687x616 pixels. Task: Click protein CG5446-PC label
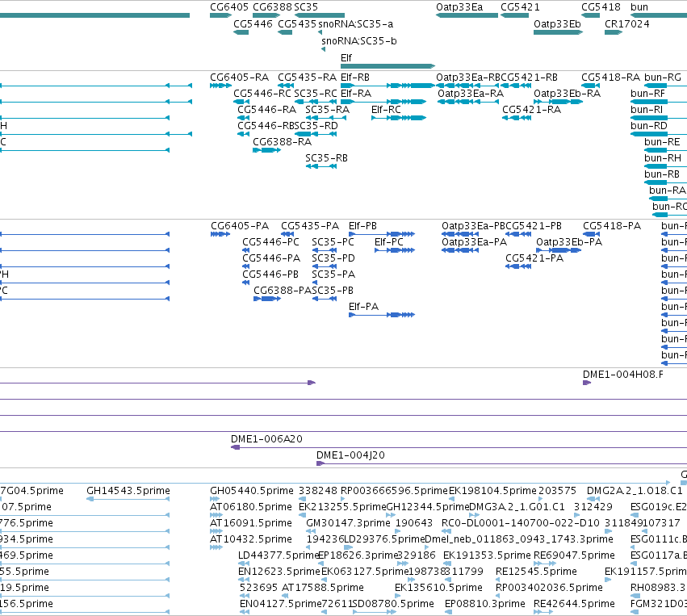click(270, 242)
